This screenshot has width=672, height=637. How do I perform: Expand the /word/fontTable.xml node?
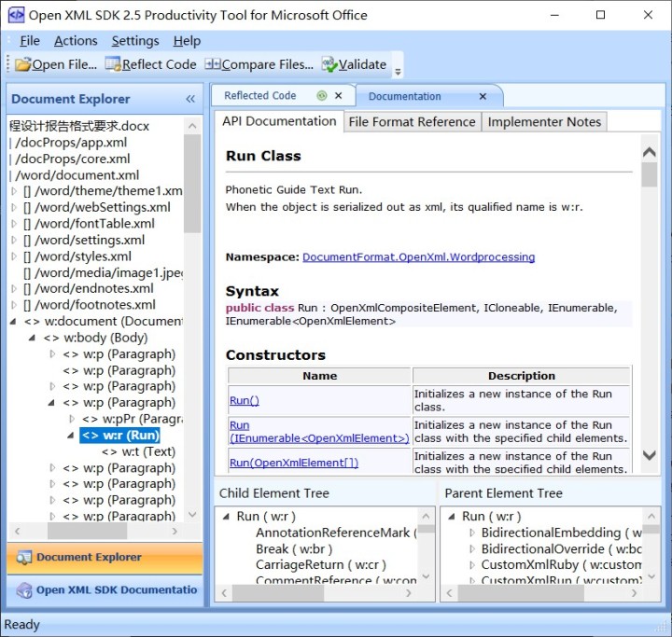click(x=14, y=224)
